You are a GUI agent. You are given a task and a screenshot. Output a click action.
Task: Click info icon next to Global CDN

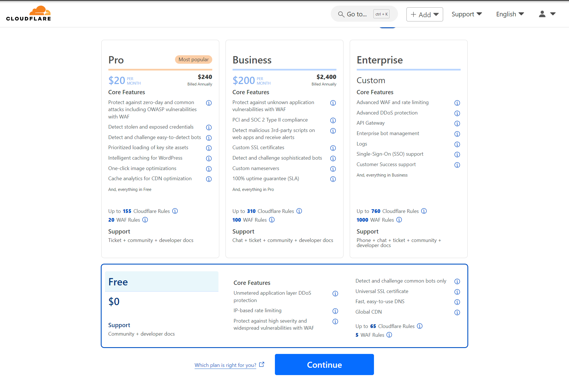click(457, 312)
